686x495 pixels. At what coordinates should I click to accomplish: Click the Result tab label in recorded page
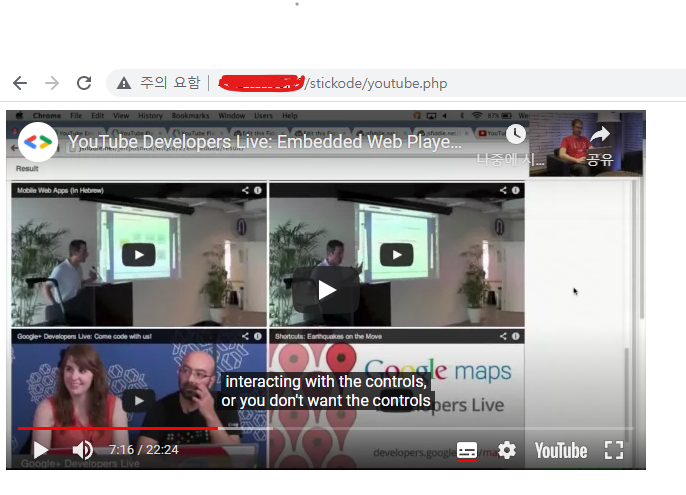[x=27, y=169]
